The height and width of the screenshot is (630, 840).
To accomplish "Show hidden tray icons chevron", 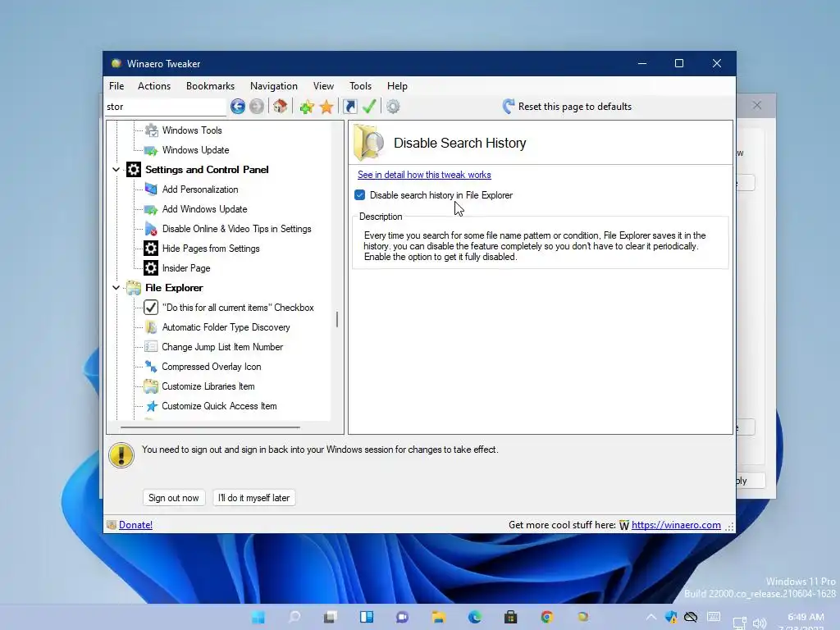I will click(x=651, y=617).
